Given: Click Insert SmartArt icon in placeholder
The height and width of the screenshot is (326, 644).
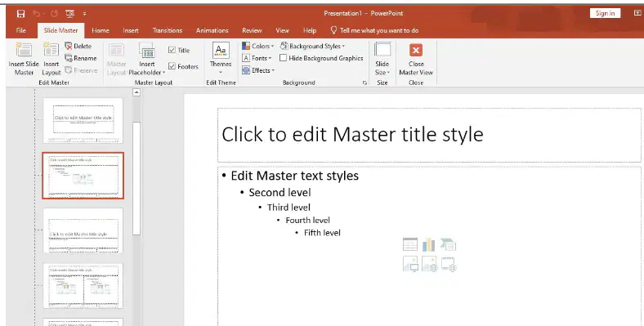Looking at the screenshot, I should tap(448, 244).
